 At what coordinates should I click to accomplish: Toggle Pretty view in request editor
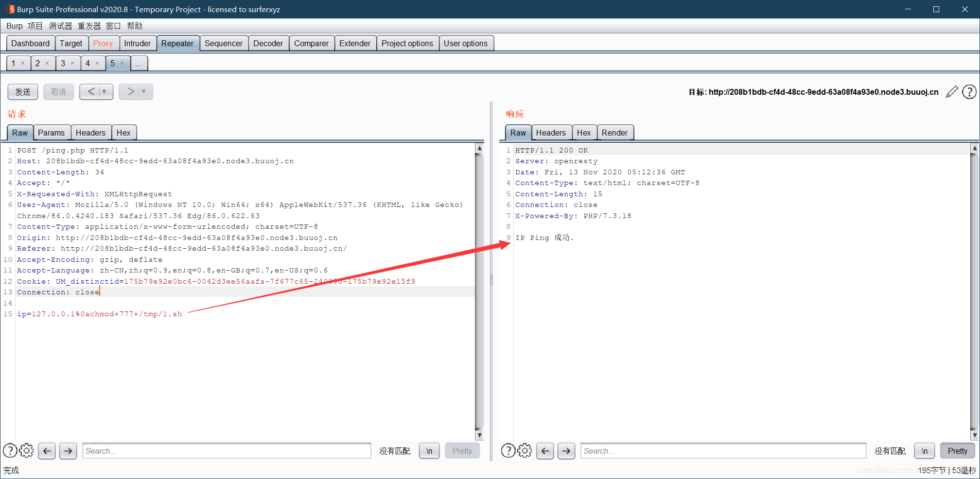(x=462, y=451)
